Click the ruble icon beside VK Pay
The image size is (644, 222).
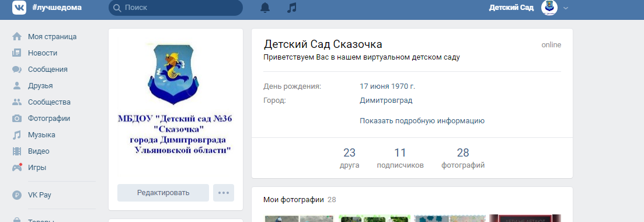tap(17, 195)
